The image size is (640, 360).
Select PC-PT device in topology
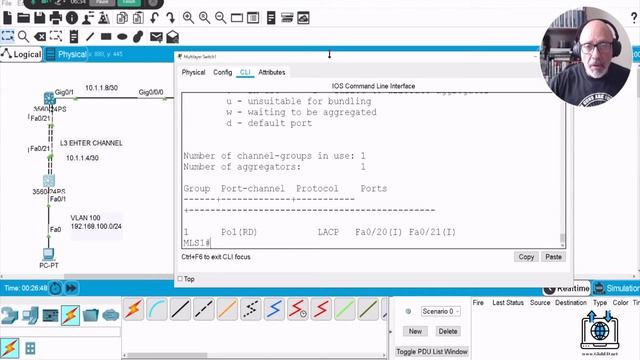click(49, 255)
